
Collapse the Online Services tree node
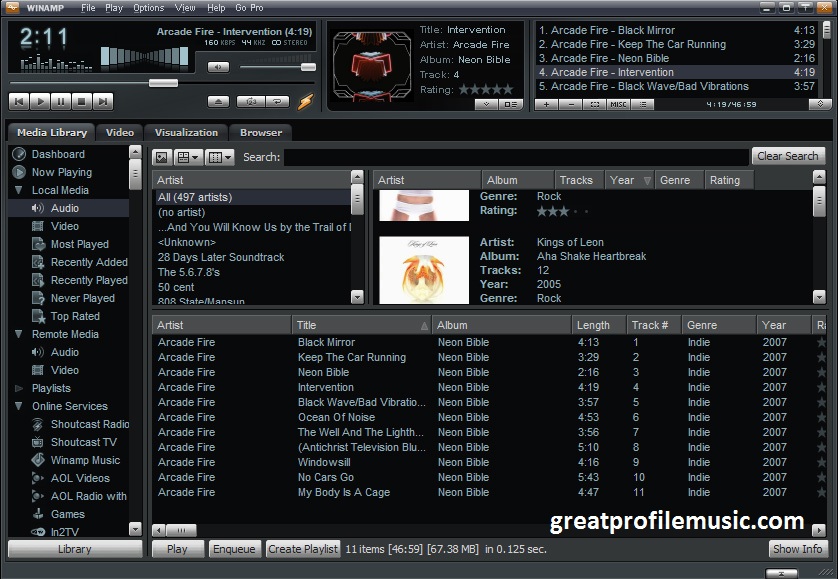(19, 406)
